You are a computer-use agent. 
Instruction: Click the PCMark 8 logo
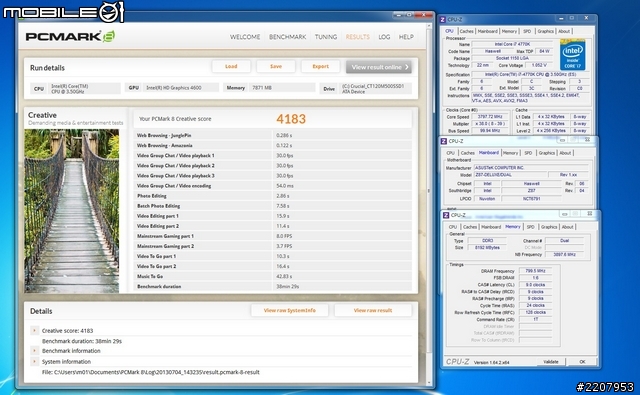point(70,36)
